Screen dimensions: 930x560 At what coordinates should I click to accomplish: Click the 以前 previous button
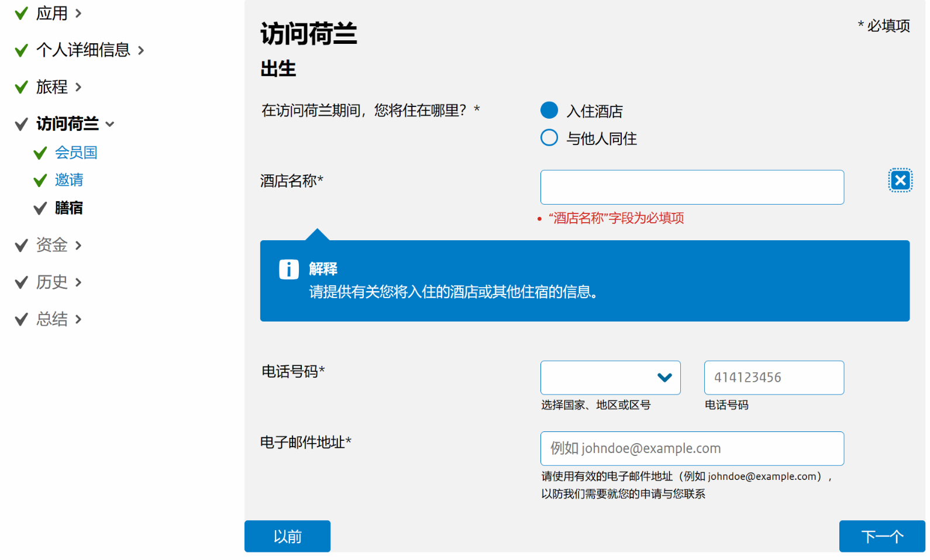pyautogui.click(x=287, y=536)
